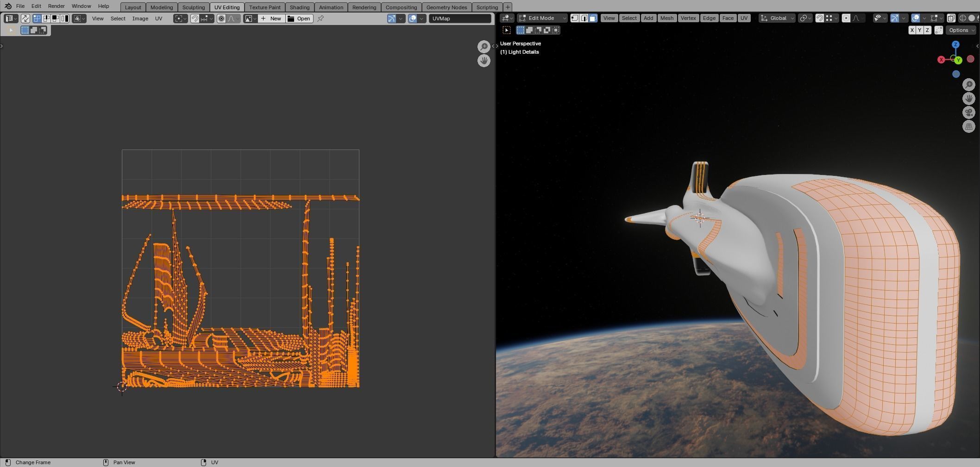Click zoom icon in UV editor
The image size is (980, 467).
tap(484, 46)
